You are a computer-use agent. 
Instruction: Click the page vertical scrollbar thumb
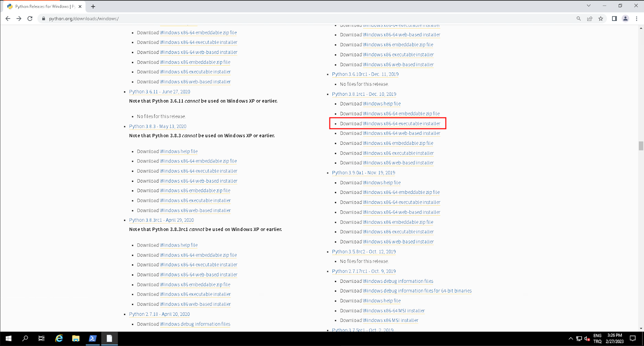click(641, 146)
